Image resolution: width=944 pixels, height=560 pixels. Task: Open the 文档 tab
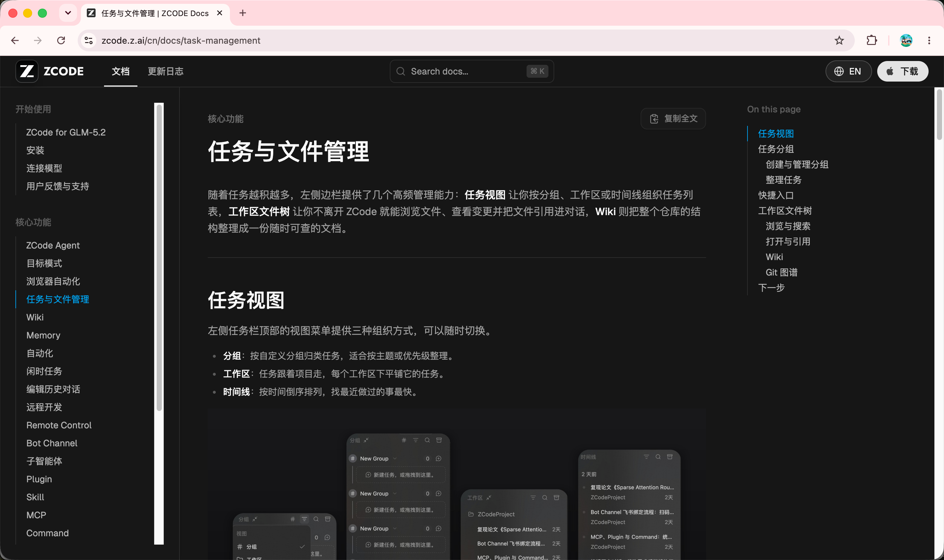coord(121,71)
